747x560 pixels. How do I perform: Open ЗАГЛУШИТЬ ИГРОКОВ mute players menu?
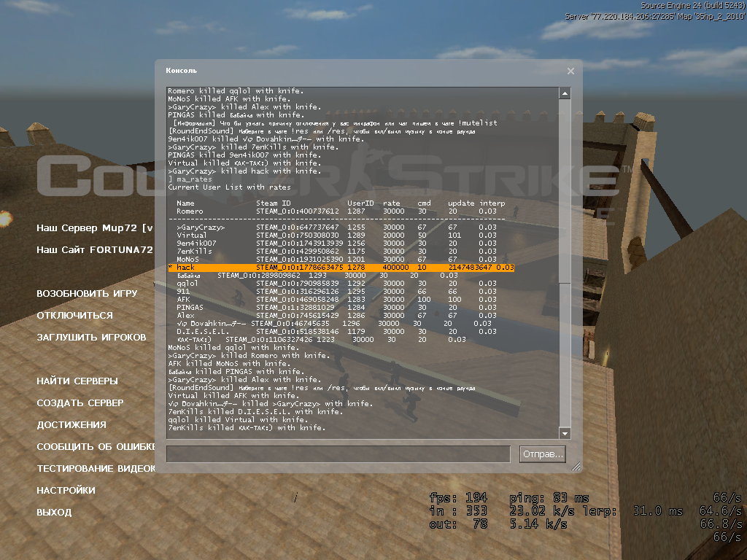(91, 337)
